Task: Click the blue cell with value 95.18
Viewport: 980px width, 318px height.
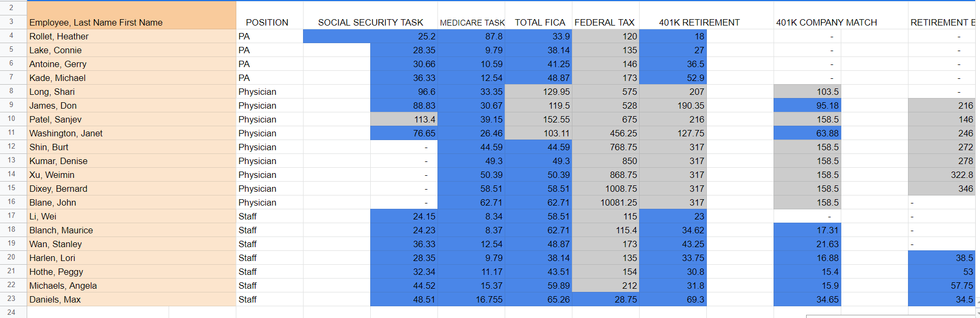Action: (808, 105)
